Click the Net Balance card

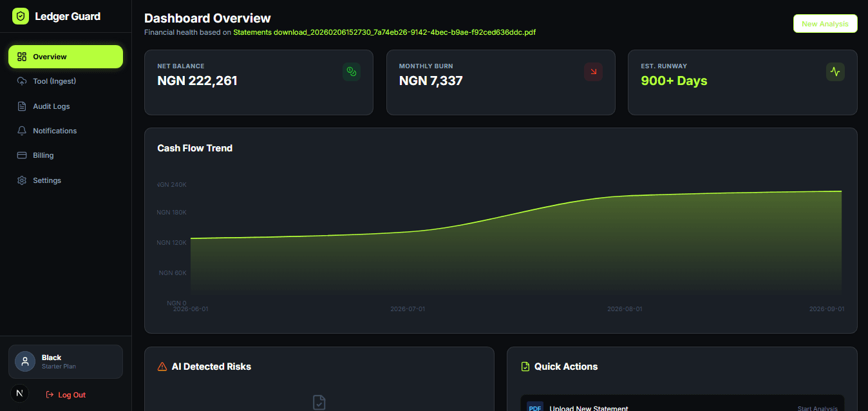pos(259,82)
